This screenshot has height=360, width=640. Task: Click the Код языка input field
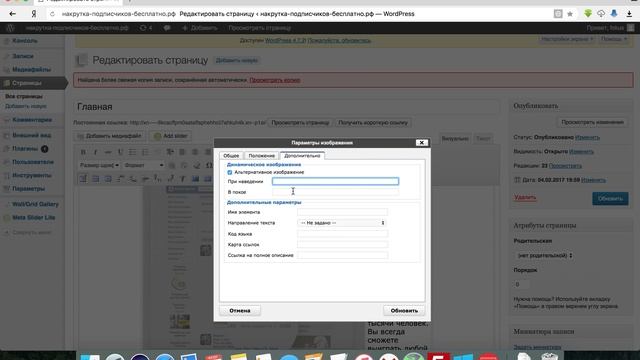pos(342,234)
